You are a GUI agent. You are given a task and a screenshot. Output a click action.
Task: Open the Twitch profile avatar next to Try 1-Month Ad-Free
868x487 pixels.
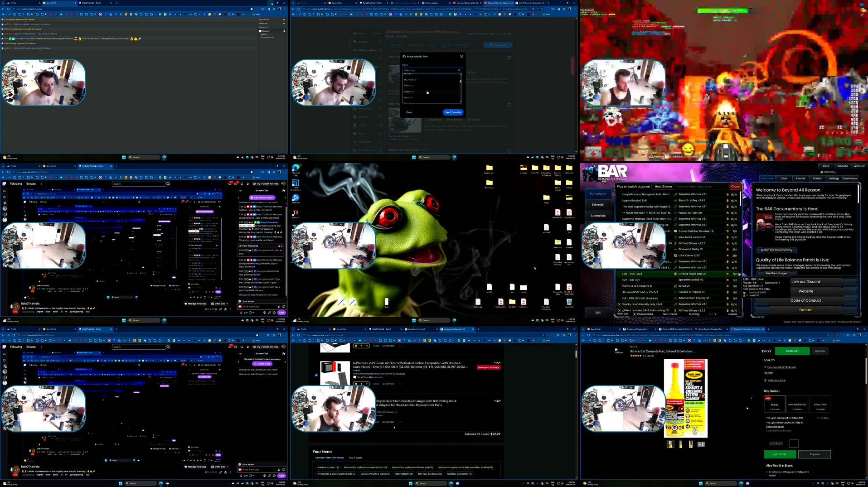pyautogui.click(x=283, y=183)
